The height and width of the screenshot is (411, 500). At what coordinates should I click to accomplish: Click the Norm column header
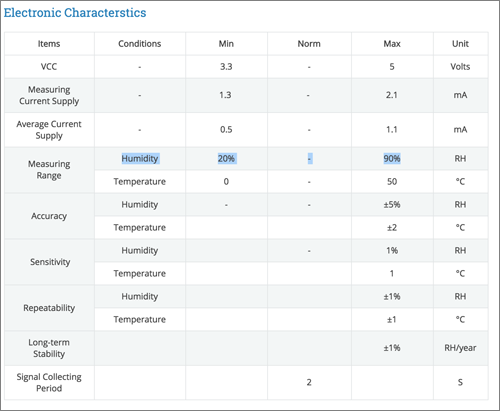[309, 44]
